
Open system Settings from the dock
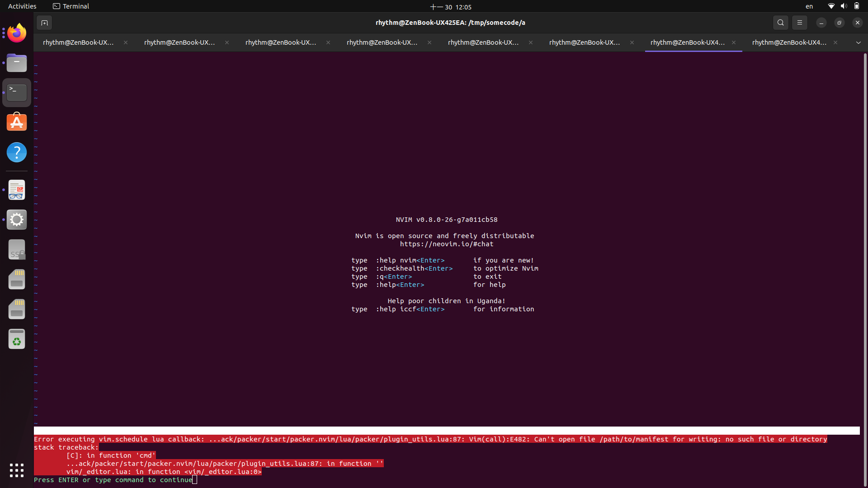(x=16, y=220)
